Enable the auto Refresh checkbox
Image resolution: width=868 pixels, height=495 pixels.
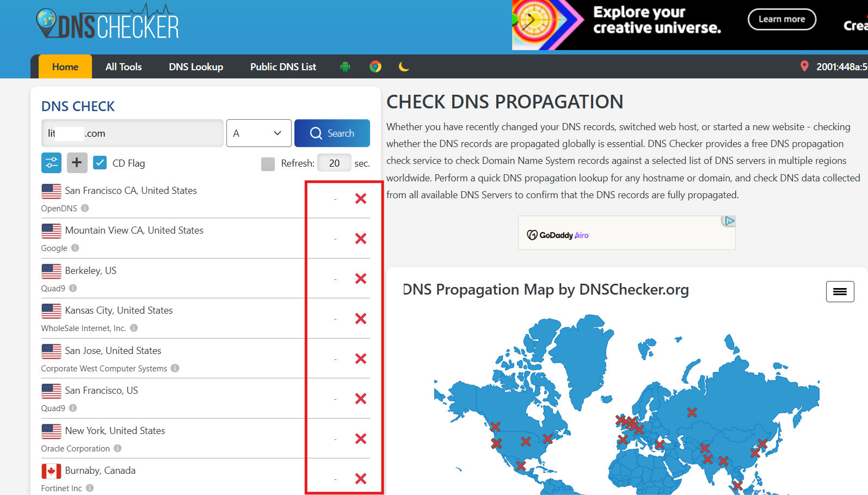point(268,164)
